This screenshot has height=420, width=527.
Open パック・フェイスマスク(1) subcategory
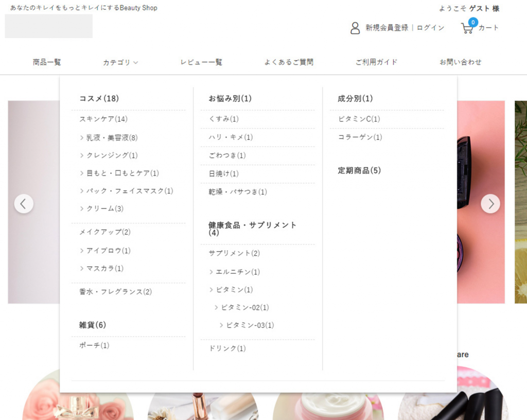point(130,191)
